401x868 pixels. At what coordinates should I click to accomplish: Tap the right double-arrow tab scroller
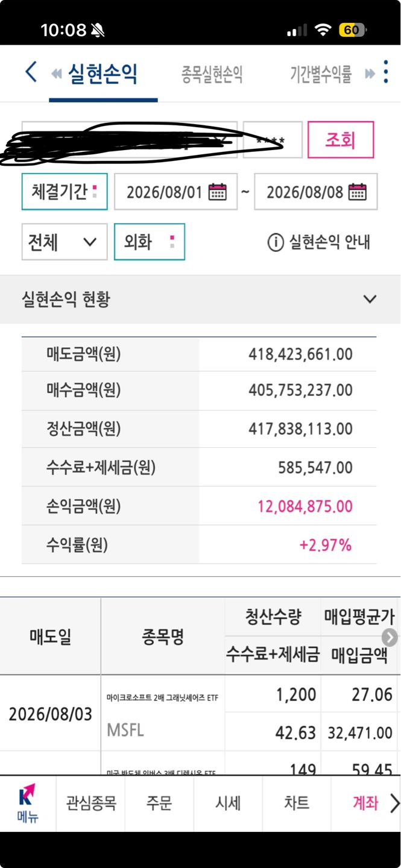(x=370, y=74)
